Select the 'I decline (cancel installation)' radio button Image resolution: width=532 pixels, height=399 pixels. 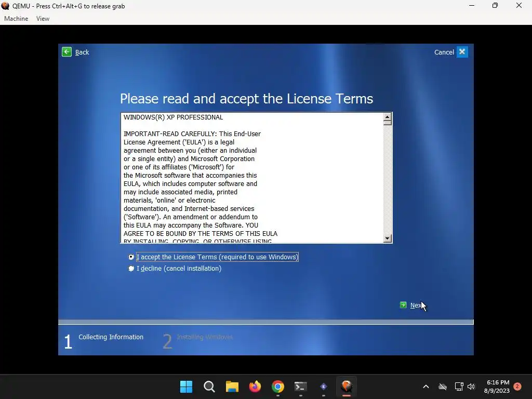pos(131,269)
